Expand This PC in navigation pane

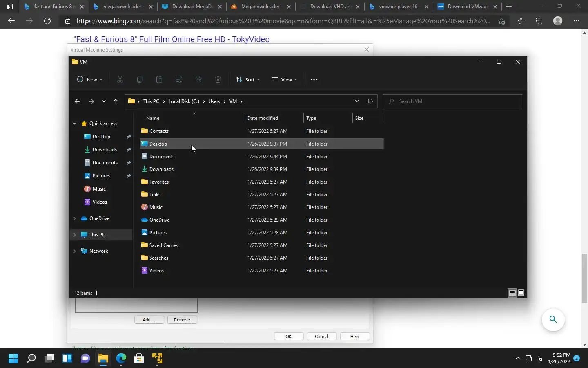[x=75, y=235]
